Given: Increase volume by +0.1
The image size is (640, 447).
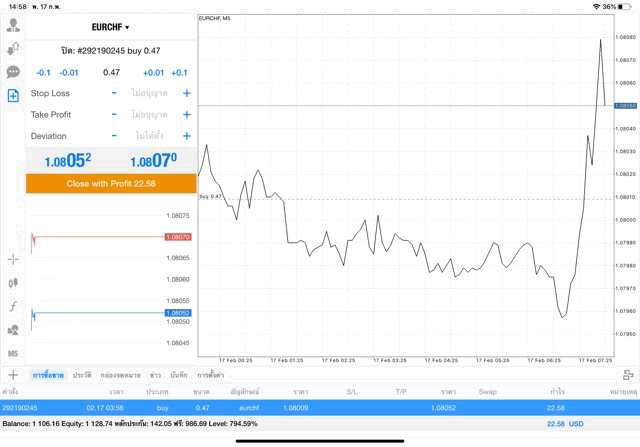Looking at the screenshot, I should click(x=179, y=72).
